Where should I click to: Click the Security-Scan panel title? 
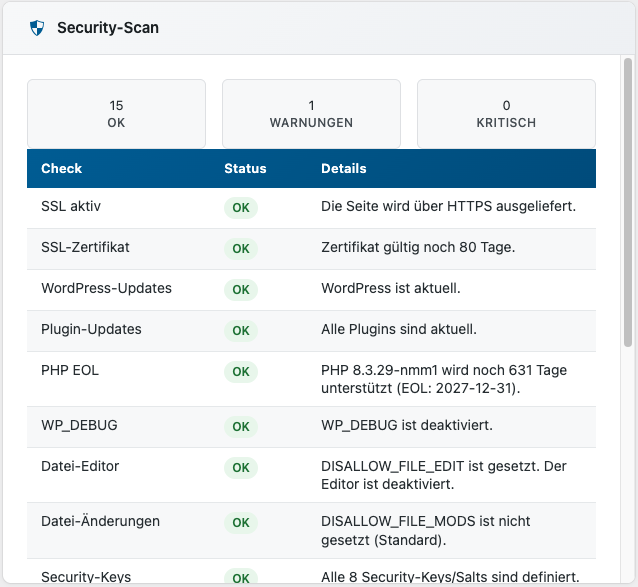tap(108, 28)
